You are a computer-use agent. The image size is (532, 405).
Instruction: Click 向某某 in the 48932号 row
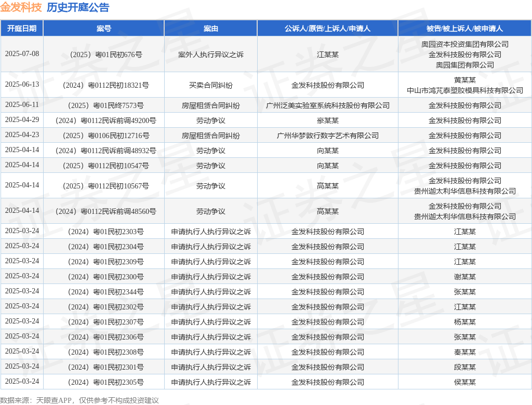pos(327,151)
